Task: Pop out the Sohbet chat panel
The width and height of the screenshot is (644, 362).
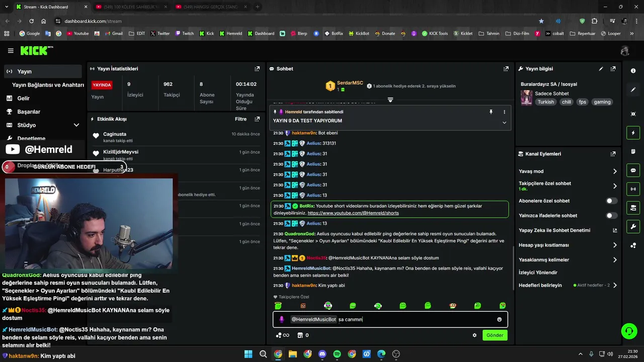Action: (506, 69)
